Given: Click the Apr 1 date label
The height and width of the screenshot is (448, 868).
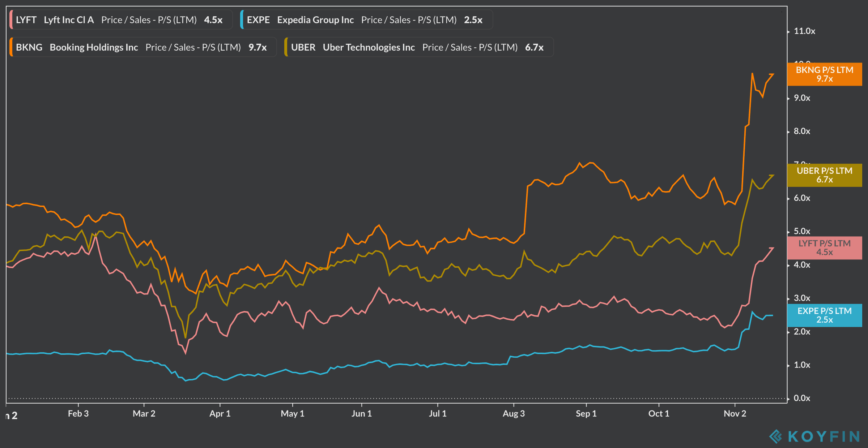Looking at the screenshot, I should point(220,414).
